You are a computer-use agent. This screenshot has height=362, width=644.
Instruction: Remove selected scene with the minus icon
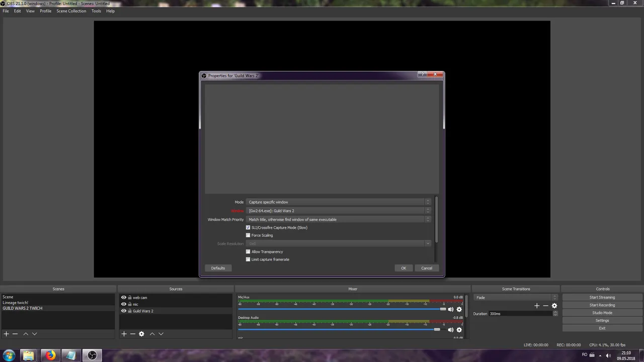coord(15,334)
